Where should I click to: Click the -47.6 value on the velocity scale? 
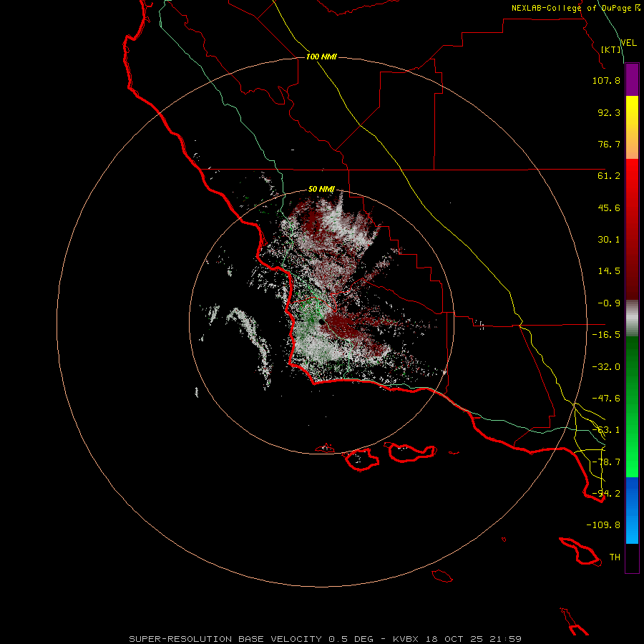(606, 399)
